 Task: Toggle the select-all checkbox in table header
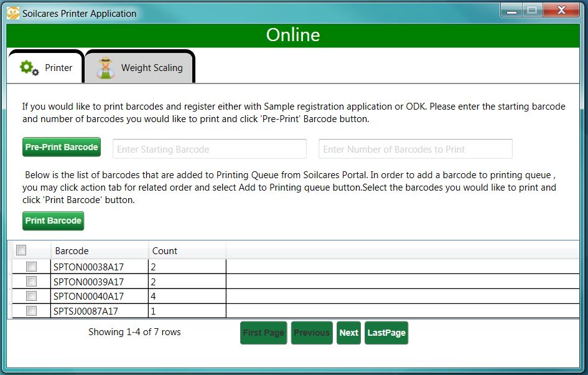(x=21, y=250)
